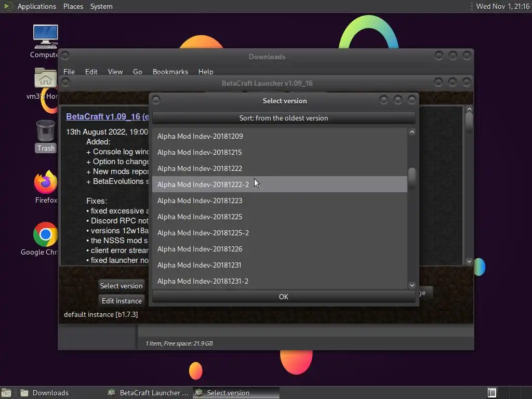Switch to BetaCraft Launcher in the taskbar
Image resolution: width=532 pixels, height=399 pixels.
[x=148, y=393]
